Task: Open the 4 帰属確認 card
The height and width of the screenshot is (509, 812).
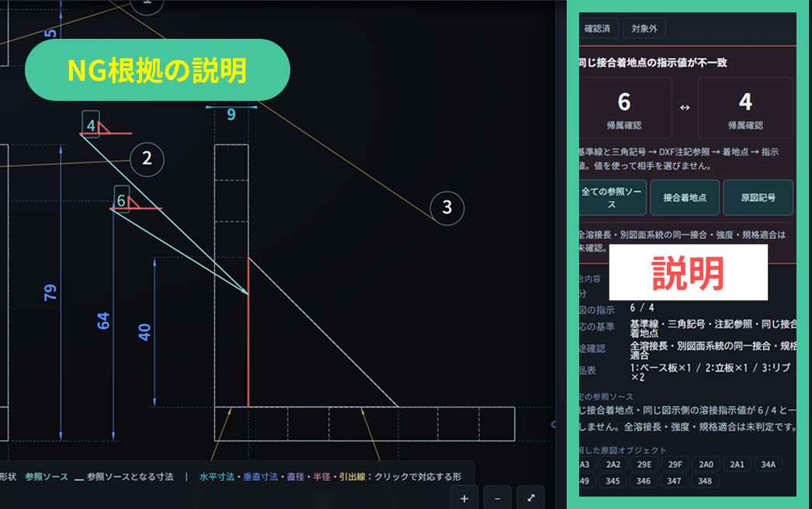Action: pyautogui.click(x=745, y=108)
